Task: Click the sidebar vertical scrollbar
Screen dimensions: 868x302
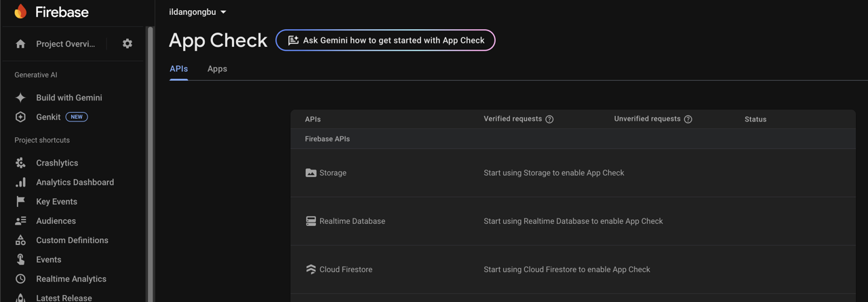Action: pyautogui.click(x=151, y=163)
